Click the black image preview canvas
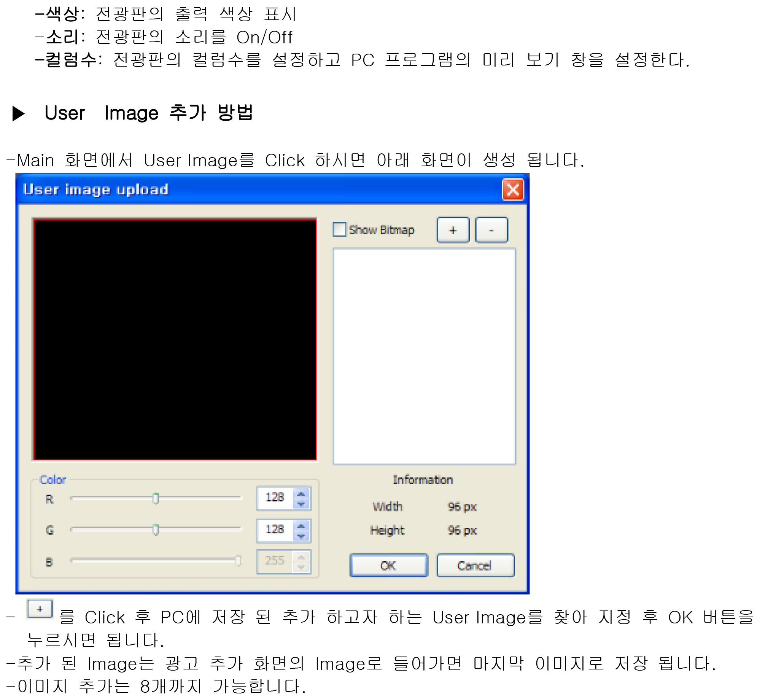This screenshot has width=784, height=698. [x=175, y=339]
